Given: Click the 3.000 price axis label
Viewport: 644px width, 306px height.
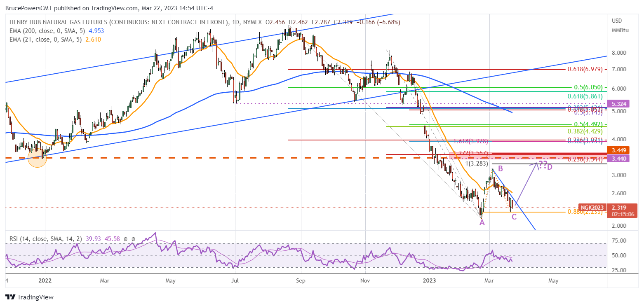Looking at the screenshot, I should (619, 175).
